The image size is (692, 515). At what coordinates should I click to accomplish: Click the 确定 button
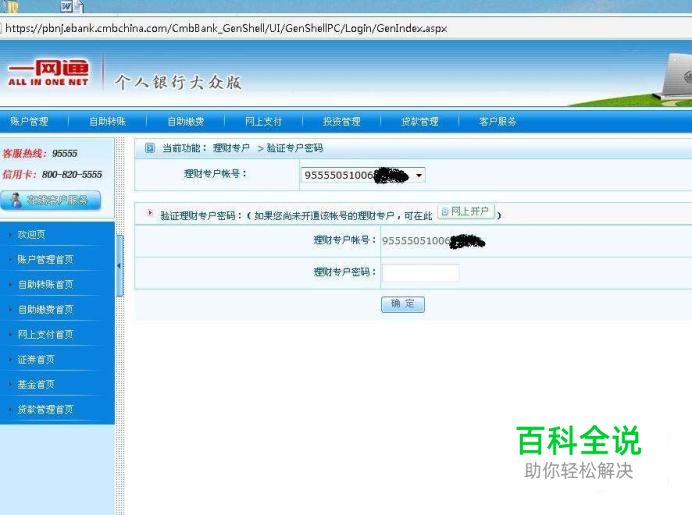(402, 304)
